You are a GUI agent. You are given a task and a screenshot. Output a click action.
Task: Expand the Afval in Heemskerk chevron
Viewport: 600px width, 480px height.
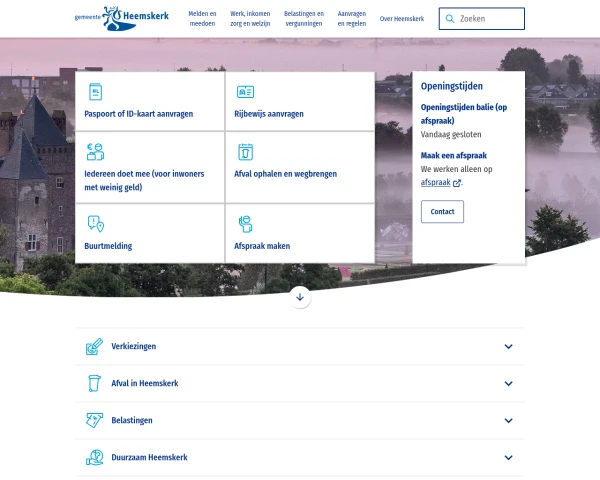point(508,384)
